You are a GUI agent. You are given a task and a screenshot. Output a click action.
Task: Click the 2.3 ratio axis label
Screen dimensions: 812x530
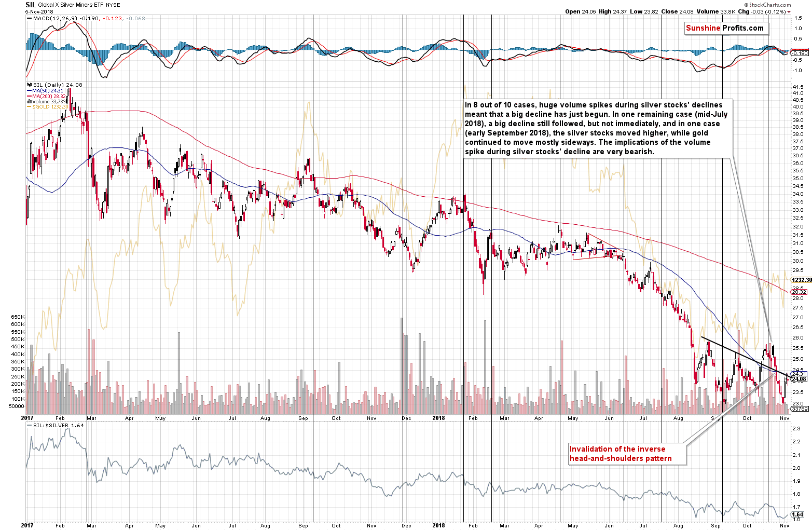796,429
